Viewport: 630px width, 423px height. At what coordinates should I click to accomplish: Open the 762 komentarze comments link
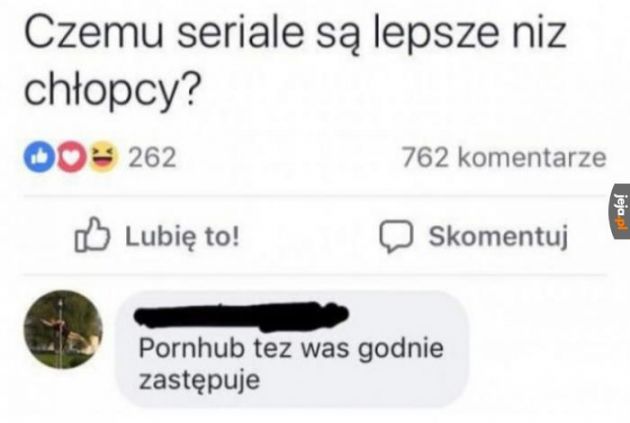[504, 157]
